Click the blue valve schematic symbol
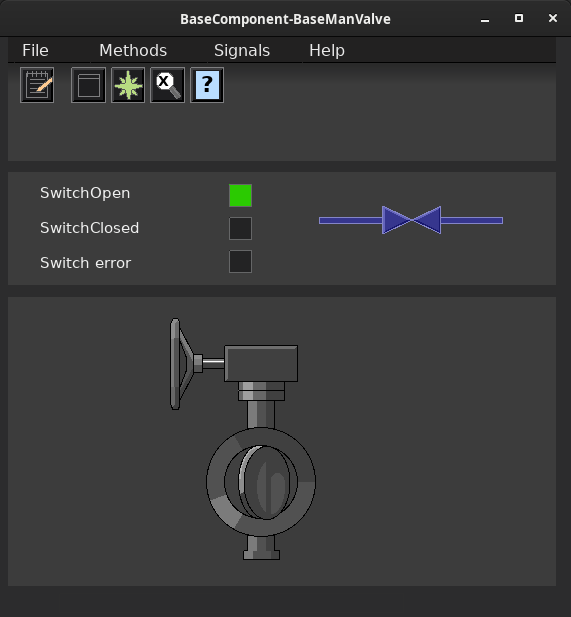 [x=411, y=220]
